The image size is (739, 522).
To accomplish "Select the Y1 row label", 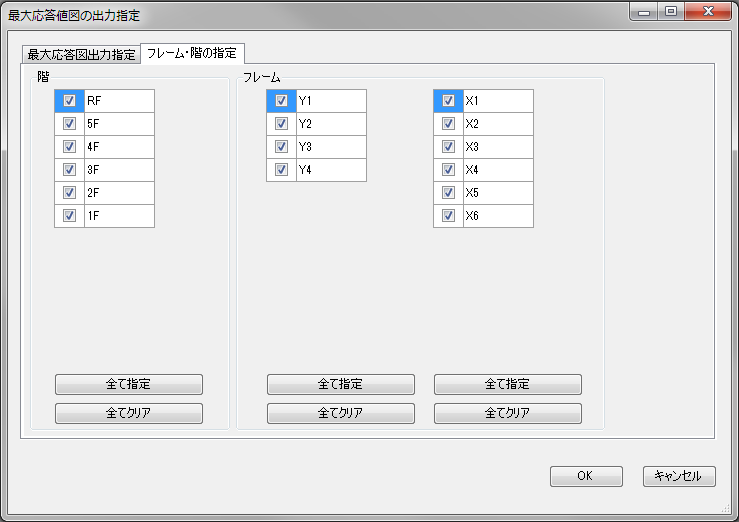I will click(331, 101).
